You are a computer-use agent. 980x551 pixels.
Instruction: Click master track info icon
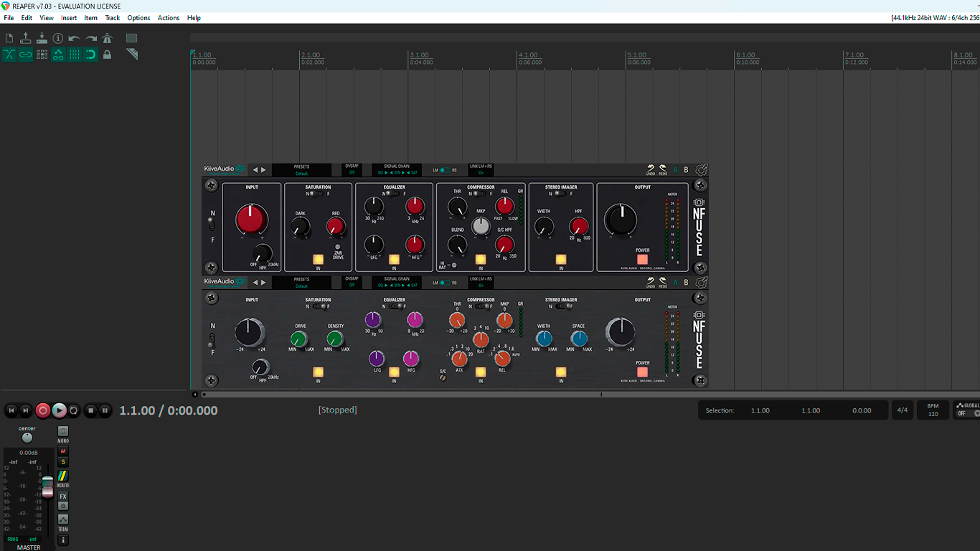click(63, 540)
